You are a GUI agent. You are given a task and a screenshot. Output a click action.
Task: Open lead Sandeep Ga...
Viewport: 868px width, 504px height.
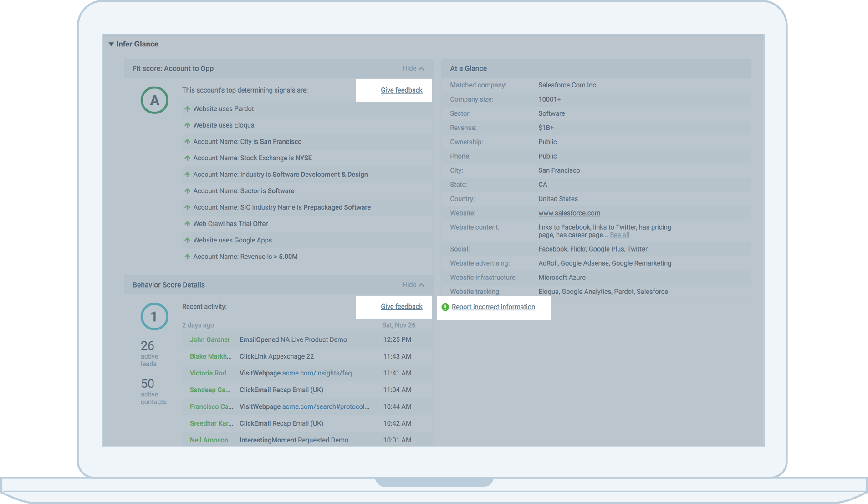pos(210,390)
